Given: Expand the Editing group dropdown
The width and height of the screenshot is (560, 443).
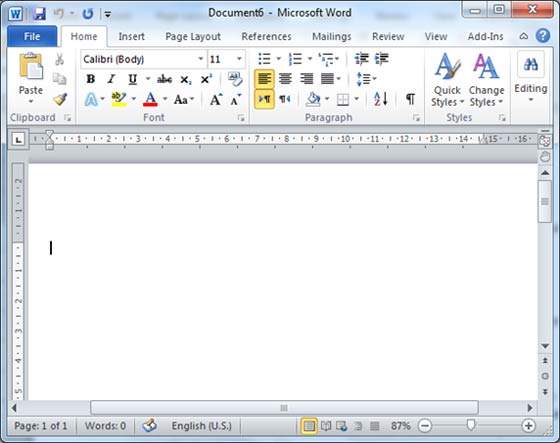Looking at the screenshot, I should (x=531, y=100).
